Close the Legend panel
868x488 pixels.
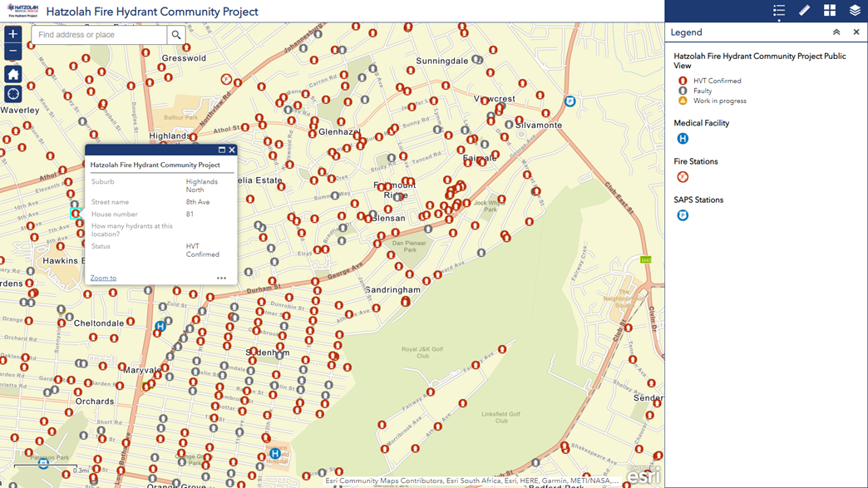856,32
